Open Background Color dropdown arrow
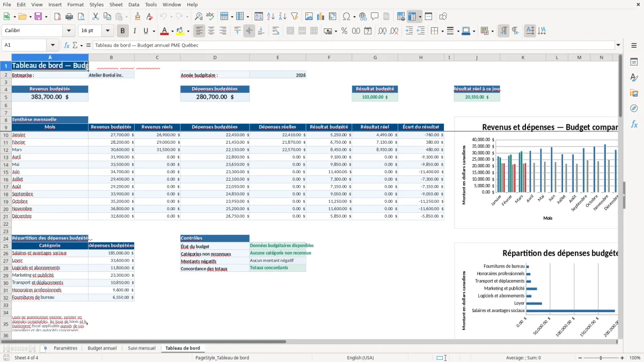 pyautogui.click(x=188, y=31)
